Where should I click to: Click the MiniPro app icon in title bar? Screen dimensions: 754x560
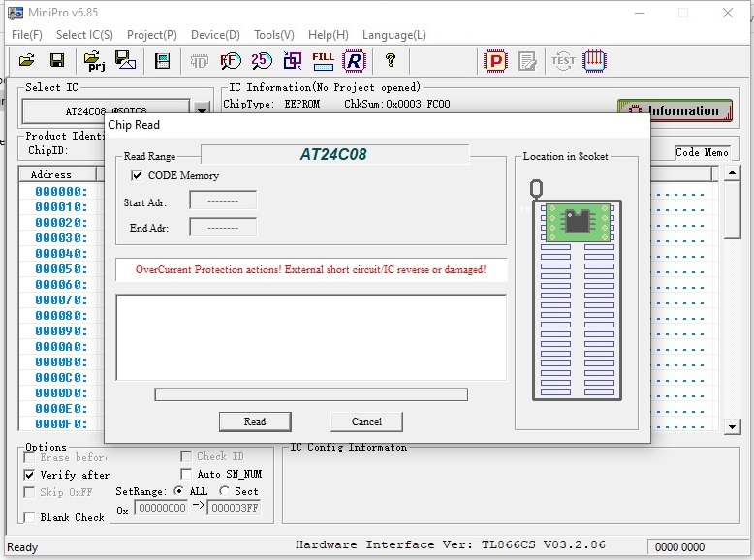pos(16,13)
